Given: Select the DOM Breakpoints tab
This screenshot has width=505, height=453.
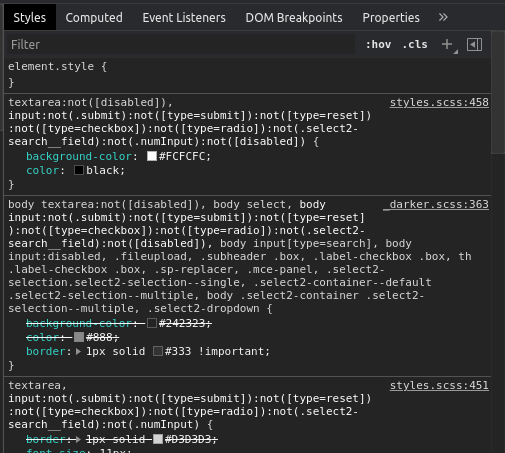Looking at the screenshot, I should 294,18.
